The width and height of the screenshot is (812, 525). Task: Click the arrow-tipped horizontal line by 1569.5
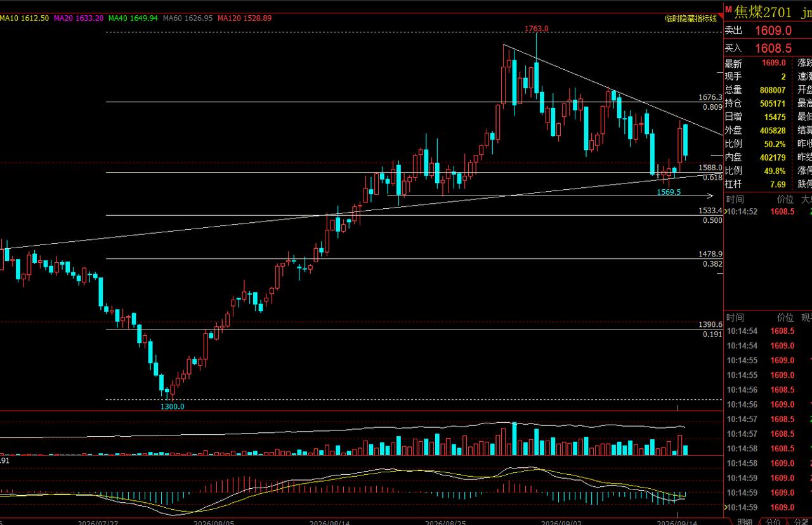point(549,196)
